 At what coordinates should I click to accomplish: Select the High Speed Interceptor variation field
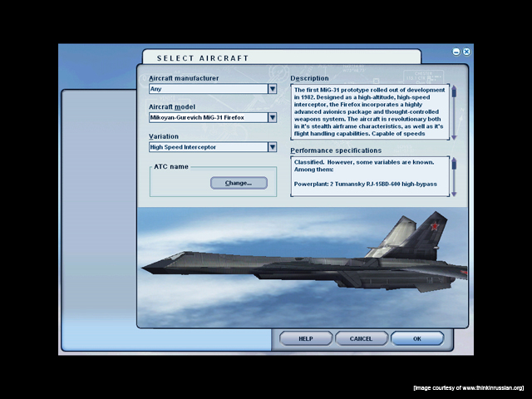click(209, 147)
